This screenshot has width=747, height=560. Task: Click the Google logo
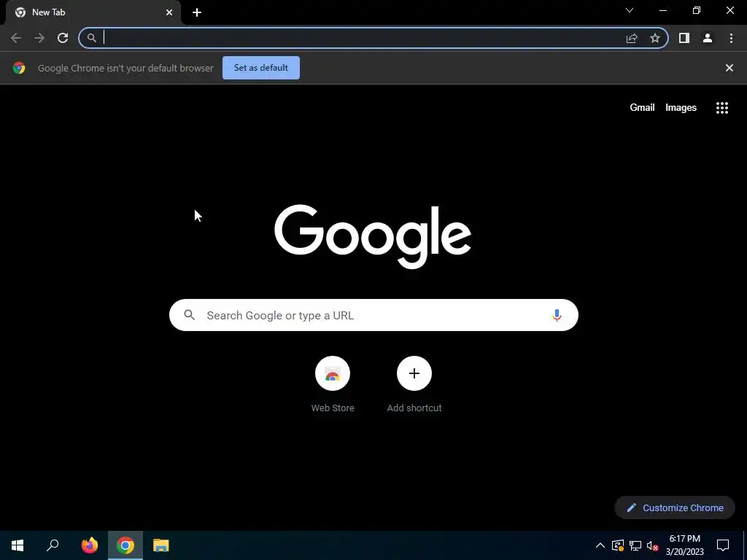tap(373, 236)
